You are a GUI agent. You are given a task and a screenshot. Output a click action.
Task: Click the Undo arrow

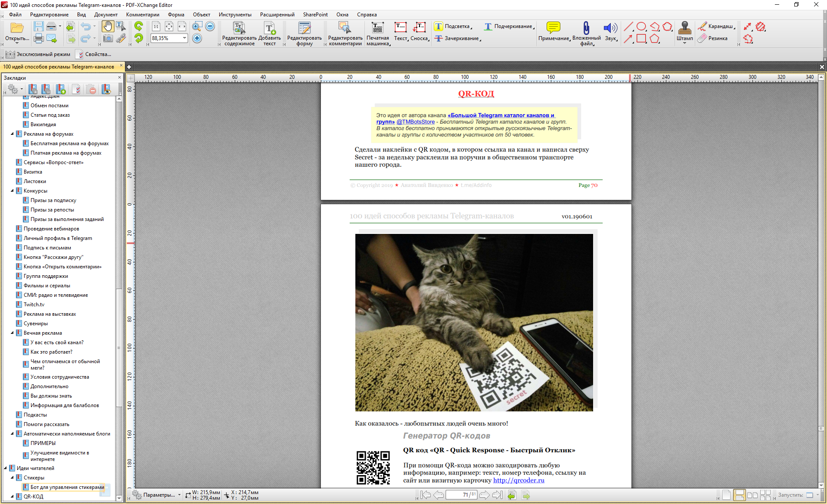[x=86, y=27]
